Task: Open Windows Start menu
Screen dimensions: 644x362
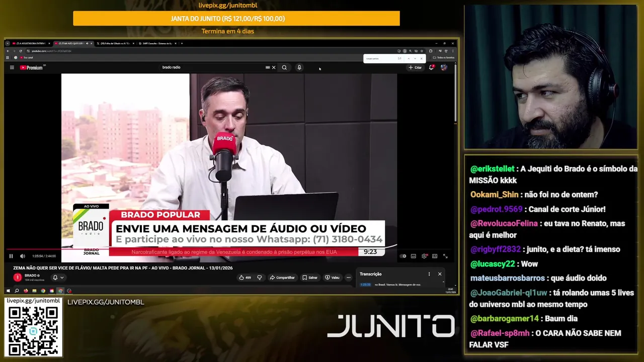Action: pyautogui.click(x=8, y=291)
